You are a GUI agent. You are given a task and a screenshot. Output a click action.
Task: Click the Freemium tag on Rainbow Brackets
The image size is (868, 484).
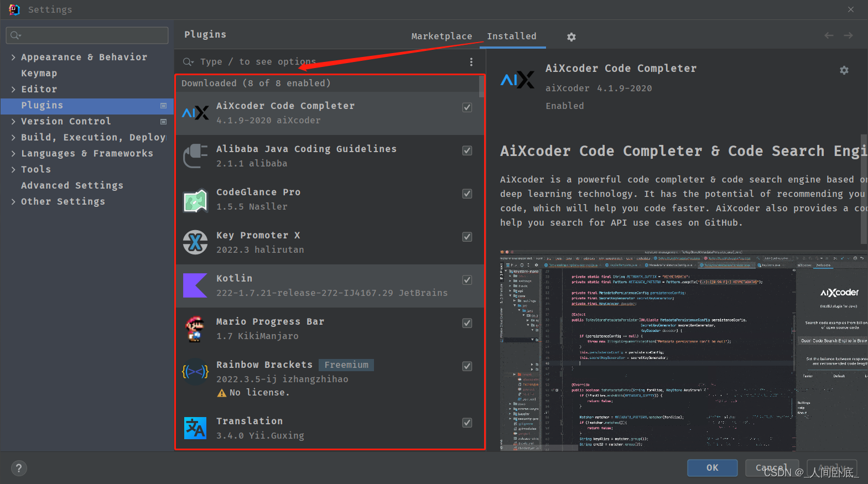click(x=346, y=365)
